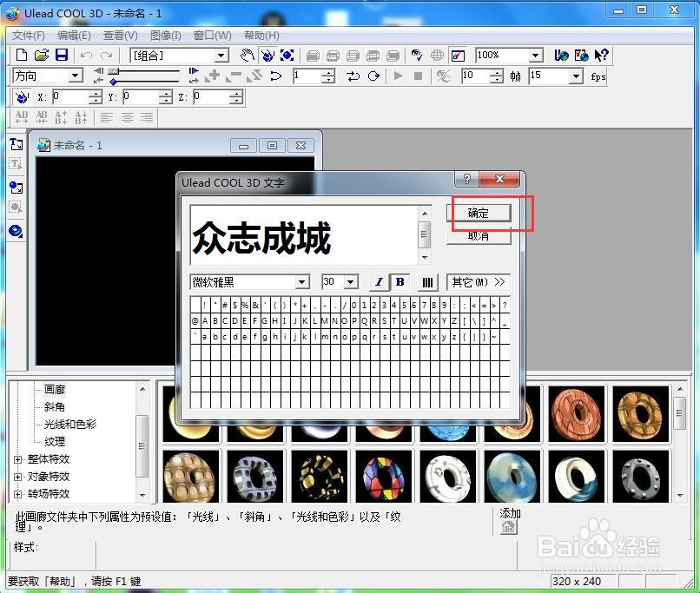Select the Resize object tool
The height and width of the screenshot is (593, 700).
pos(287,56)
